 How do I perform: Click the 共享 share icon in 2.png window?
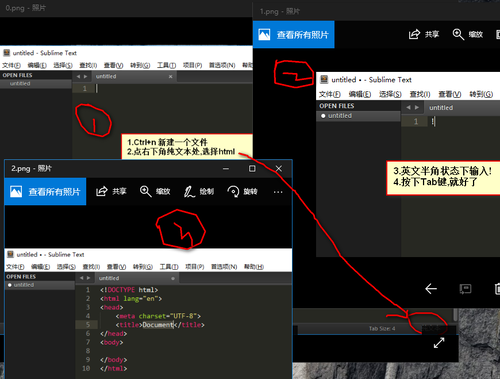(x=102, y=191)
